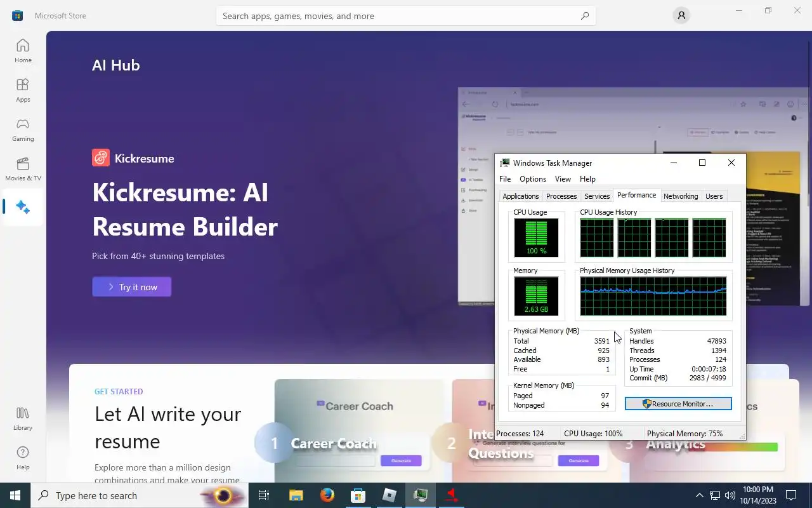Viewport: 812px width, 508px height.
Task: Select the Performance tab
Action: pyautogui.click(x=637, y=196)
